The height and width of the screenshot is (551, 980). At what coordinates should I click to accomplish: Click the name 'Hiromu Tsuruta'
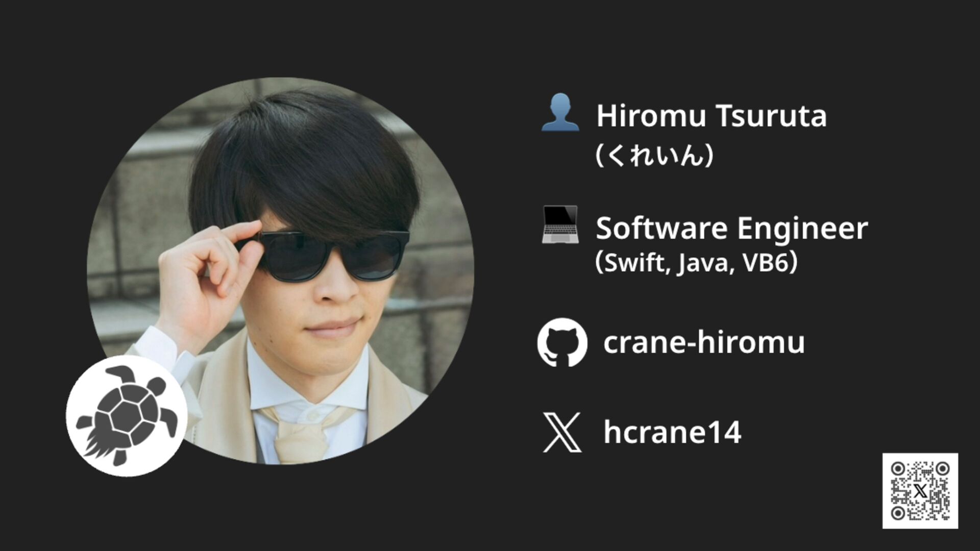(x=712, y=116)
